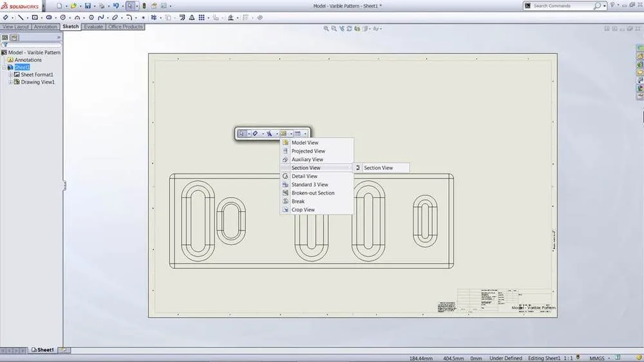This screenshot has width=644, height=362.
Task: Expand the feature tree panel chevron
Action: 59,37
